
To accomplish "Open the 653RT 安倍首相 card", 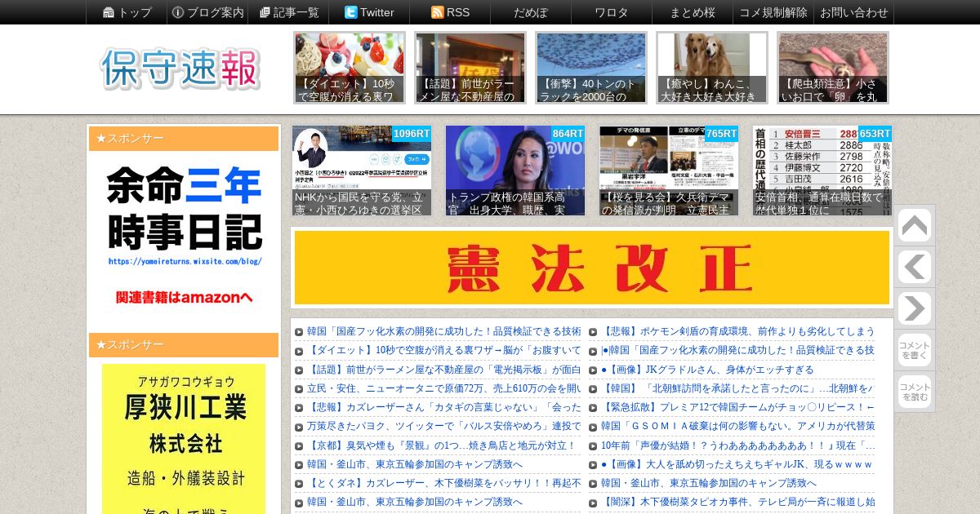I will tap(822, 171).
